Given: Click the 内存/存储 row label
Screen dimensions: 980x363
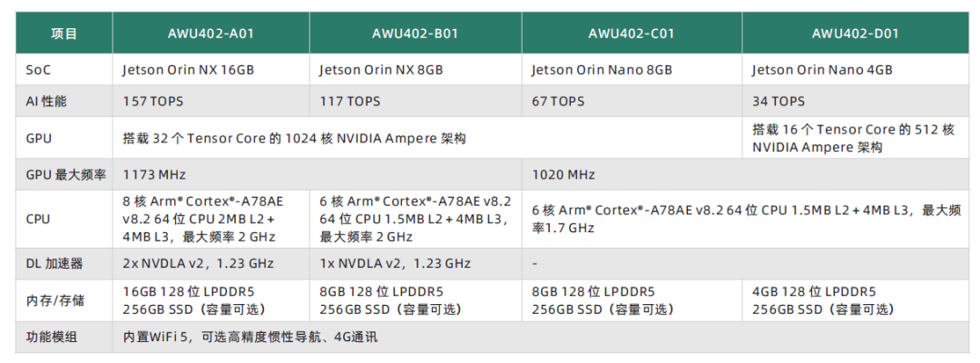Looking at the screenshot, I should (x=52, y=300).
